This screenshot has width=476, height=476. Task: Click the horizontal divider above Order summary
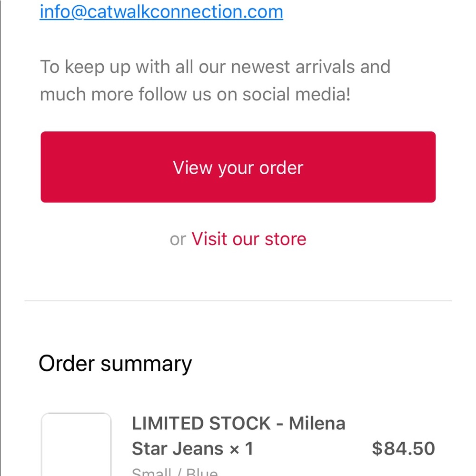tap(238, 301)
